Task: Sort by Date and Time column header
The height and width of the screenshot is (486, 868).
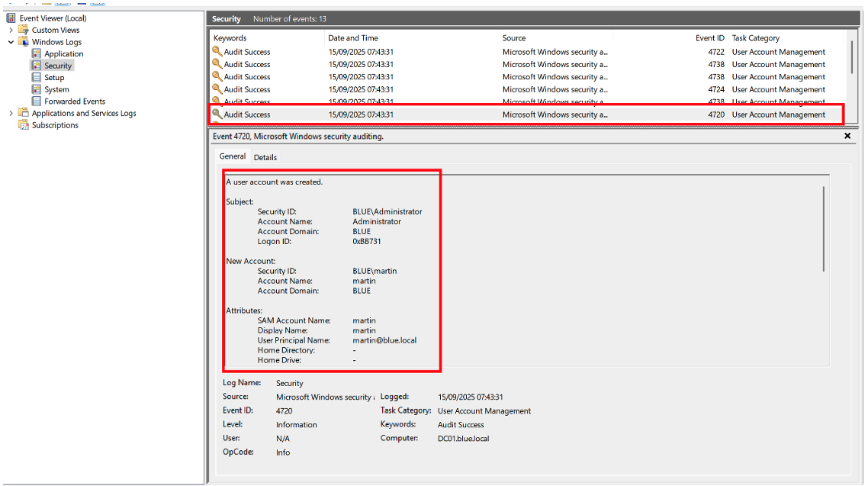Action: coord(352,38)
